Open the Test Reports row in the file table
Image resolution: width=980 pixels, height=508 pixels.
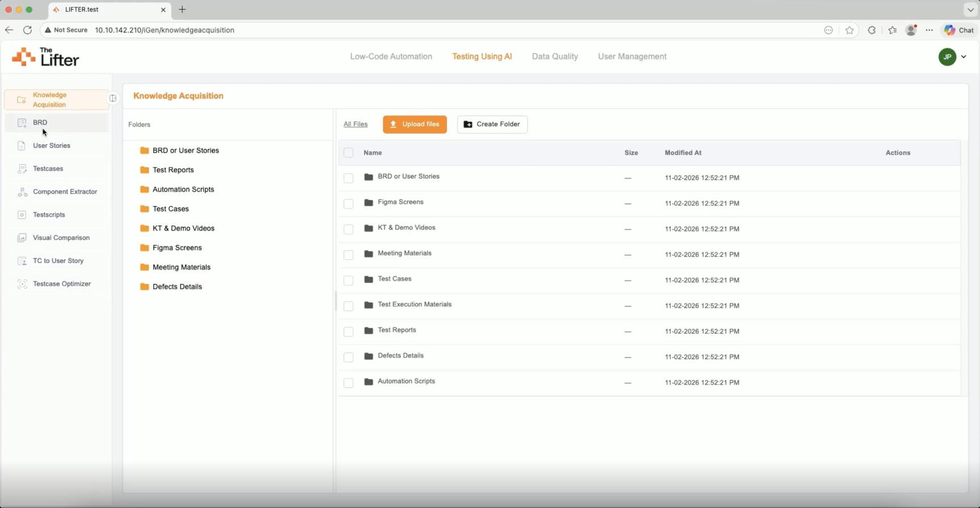click(397, 330)
